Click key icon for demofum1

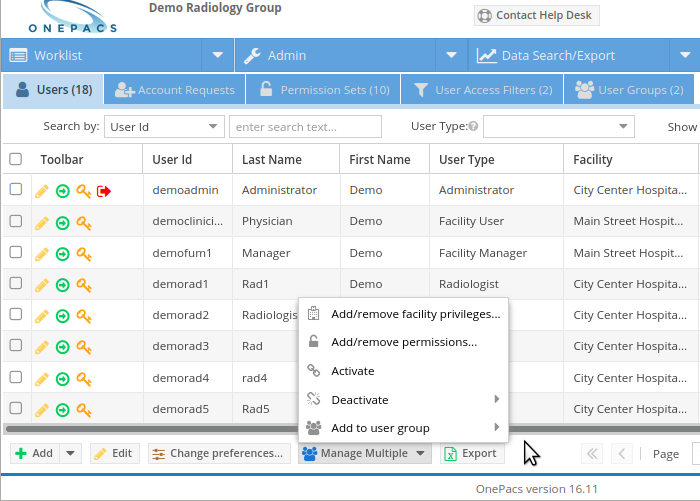pos(83,254)
